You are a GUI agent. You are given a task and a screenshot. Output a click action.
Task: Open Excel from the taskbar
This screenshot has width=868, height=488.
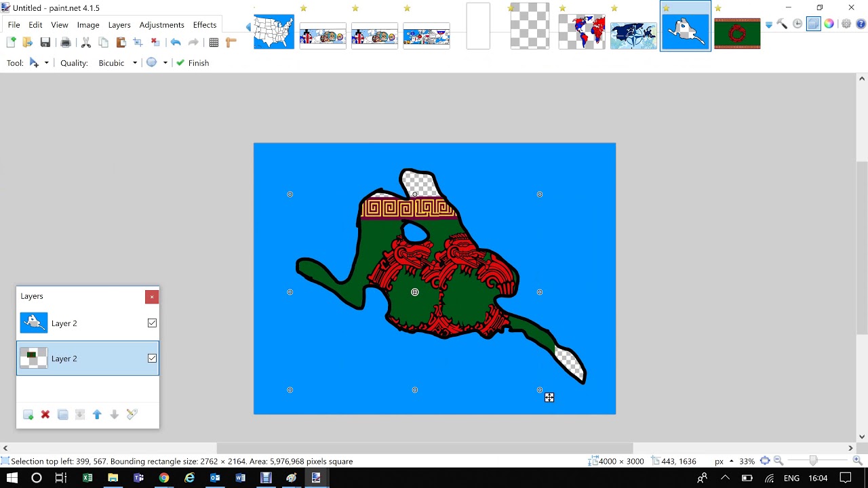(87, 478)
